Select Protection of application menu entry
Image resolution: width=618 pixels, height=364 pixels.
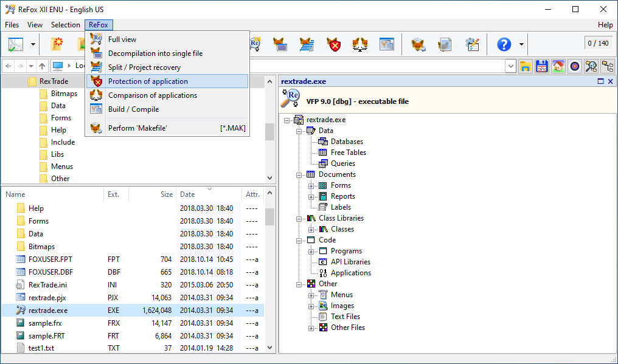tap(167, 81)
